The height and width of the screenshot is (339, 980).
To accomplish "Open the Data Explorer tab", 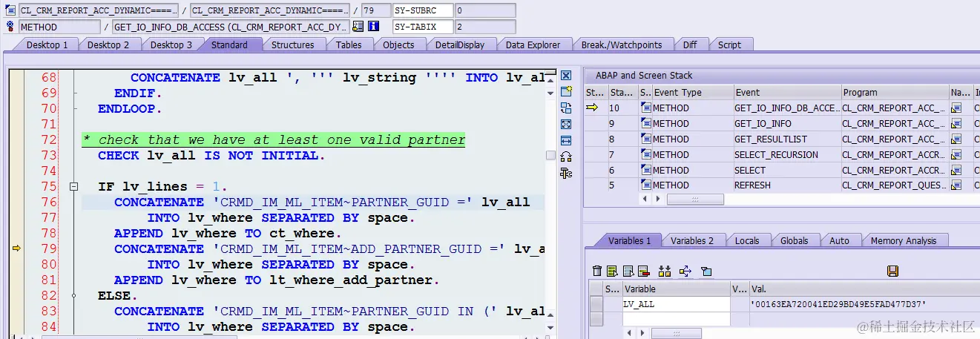I will [x=533, y=45].
